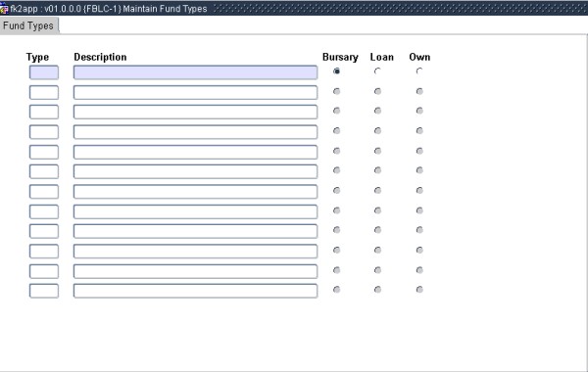This screenshot has height=372, width=588.
Task: Select Loan radio in last row
Action: point(377,290)
